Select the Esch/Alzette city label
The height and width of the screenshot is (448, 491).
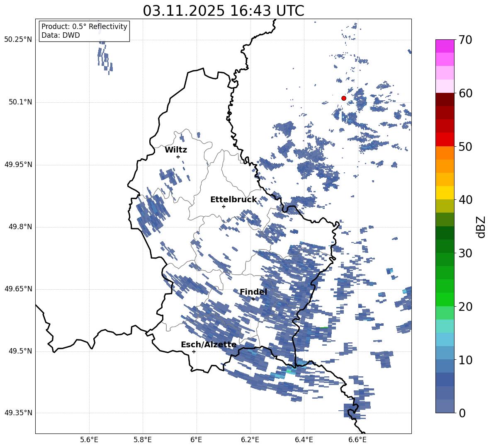[209, 344]
